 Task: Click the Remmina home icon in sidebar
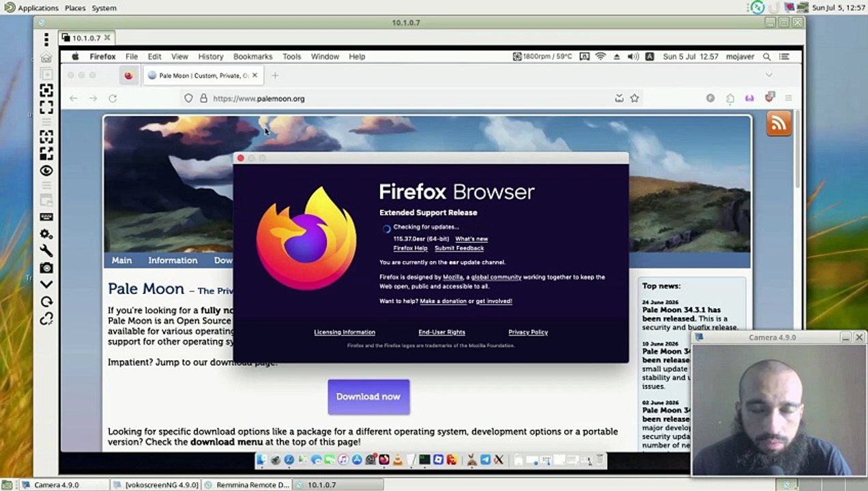point(46,57)
